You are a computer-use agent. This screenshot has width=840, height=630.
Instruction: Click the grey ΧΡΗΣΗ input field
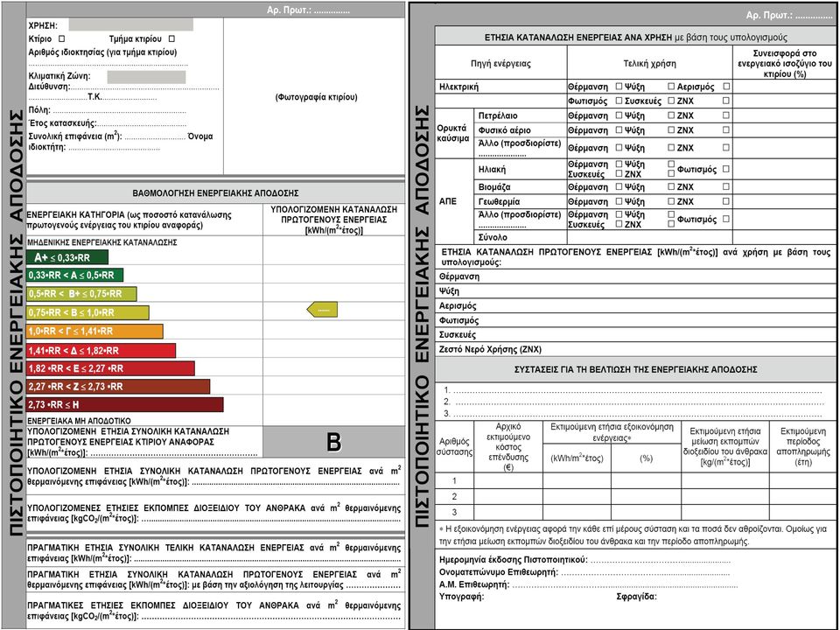[130, 24]
